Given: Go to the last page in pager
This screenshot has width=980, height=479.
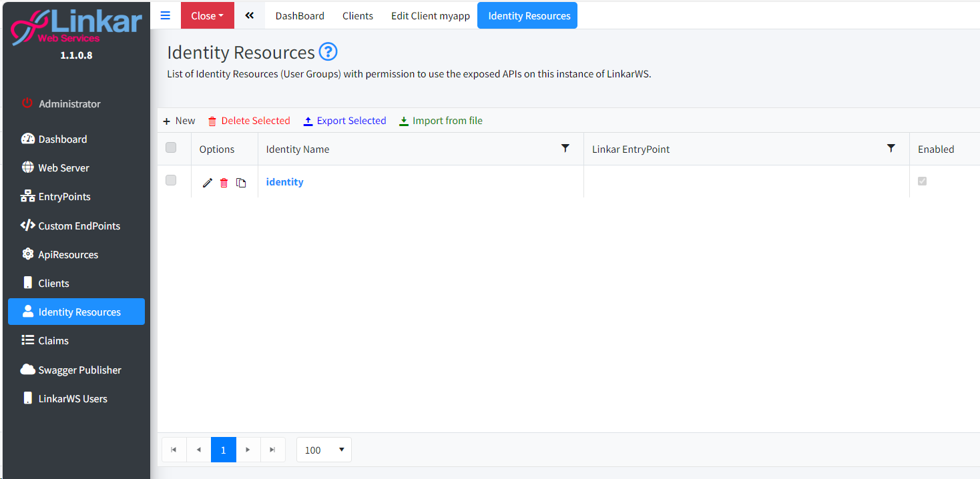Looking at the screenshot, I should click(x=272, y=450).
